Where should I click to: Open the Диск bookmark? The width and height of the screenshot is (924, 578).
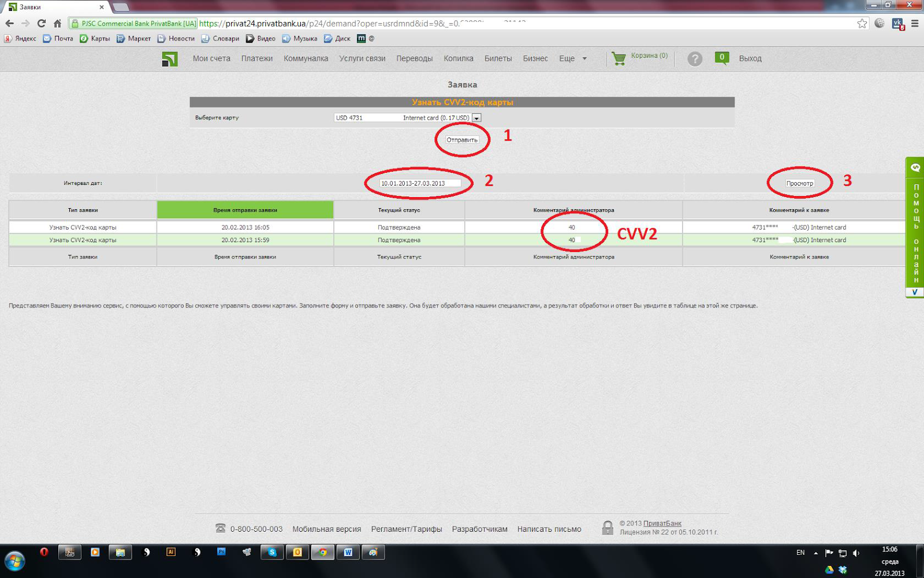click(x=337, y=39)
